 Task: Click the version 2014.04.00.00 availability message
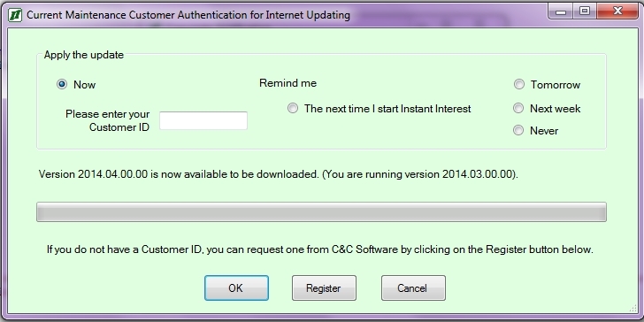coord(279,174)
